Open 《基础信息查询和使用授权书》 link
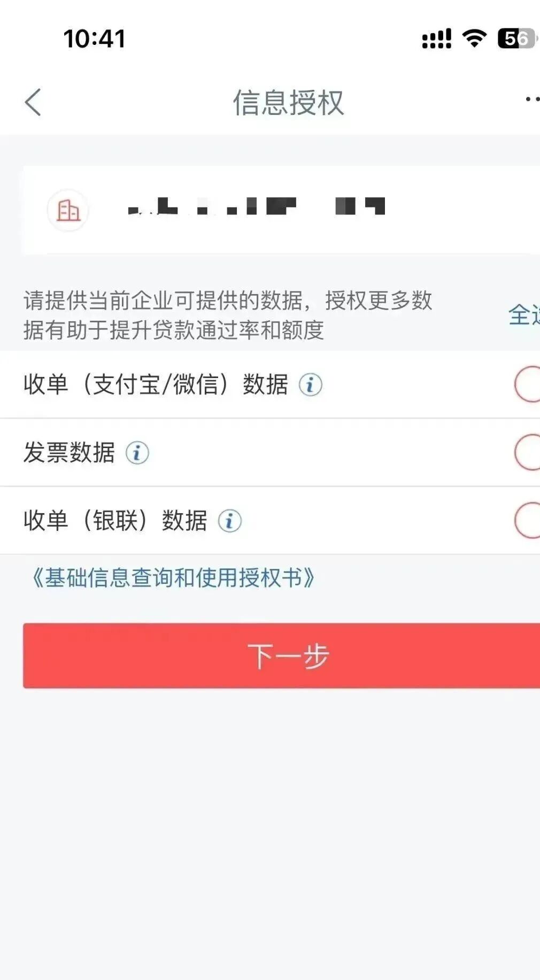Image resolution: width=540 pixels, height=980 pixels. coord(173,578)
